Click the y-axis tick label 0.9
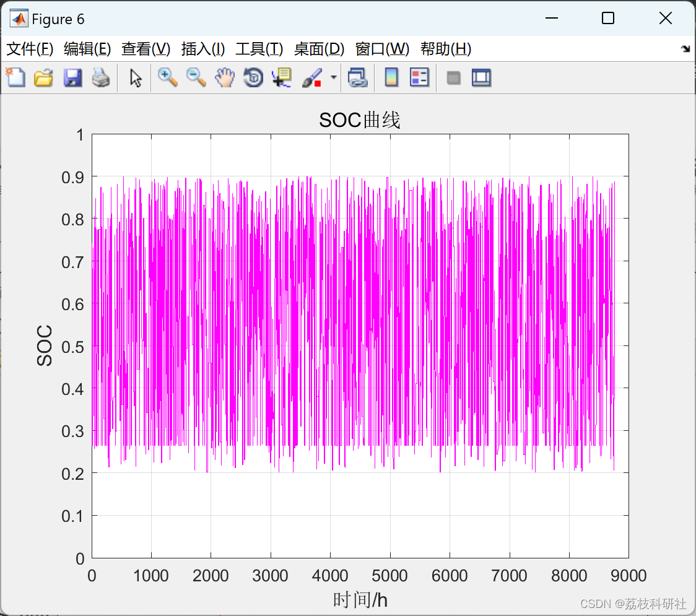This screenshot has height=616, width=696. click(x=73, y=178)
